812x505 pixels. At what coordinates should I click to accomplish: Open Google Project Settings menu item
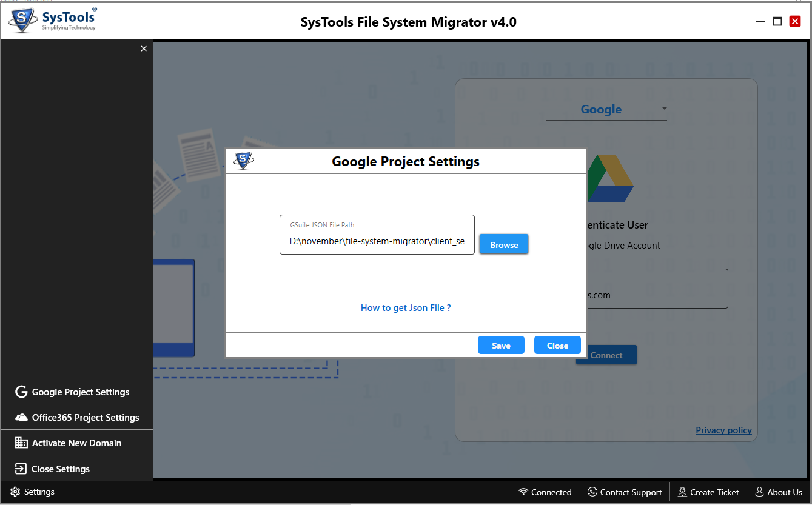coord(77,392)
